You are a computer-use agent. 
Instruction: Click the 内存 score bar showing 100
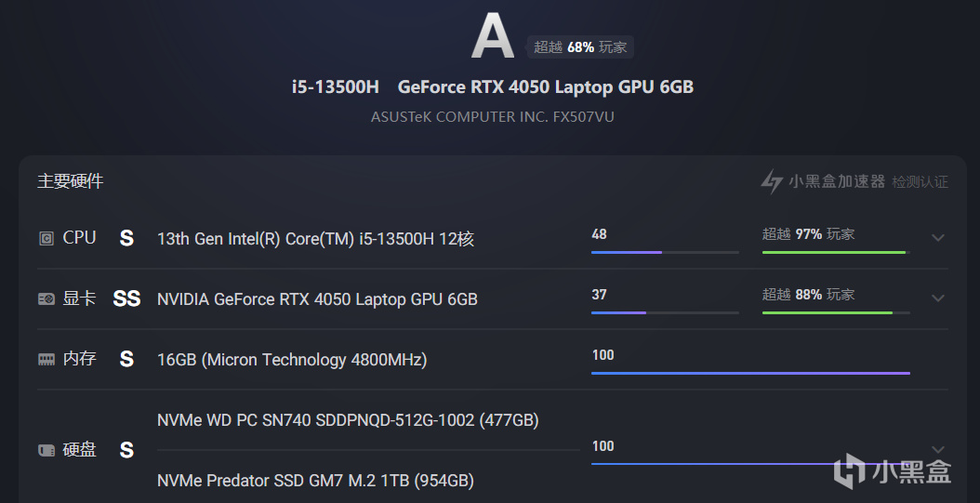(750, 373)
